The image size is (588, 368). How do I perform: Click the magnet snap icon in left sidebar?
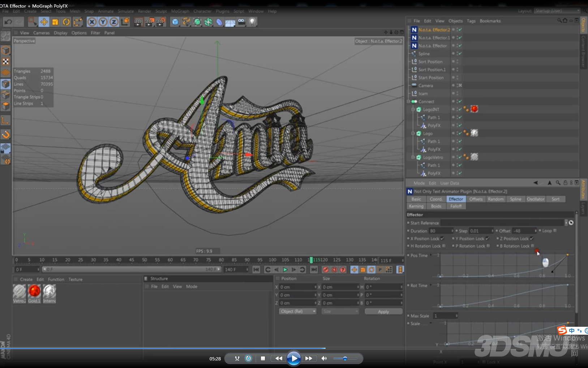point(6,135)
